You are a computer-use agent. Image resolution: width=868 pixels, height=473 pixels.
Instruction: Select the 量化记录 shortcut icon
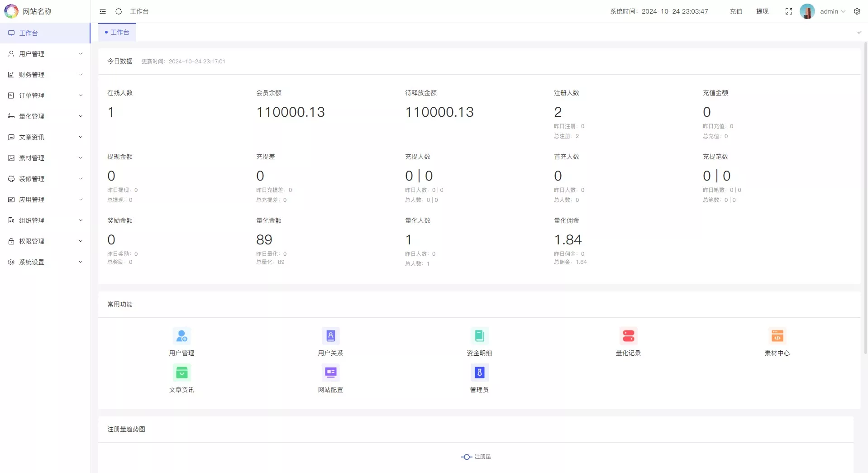coord(628,335)
